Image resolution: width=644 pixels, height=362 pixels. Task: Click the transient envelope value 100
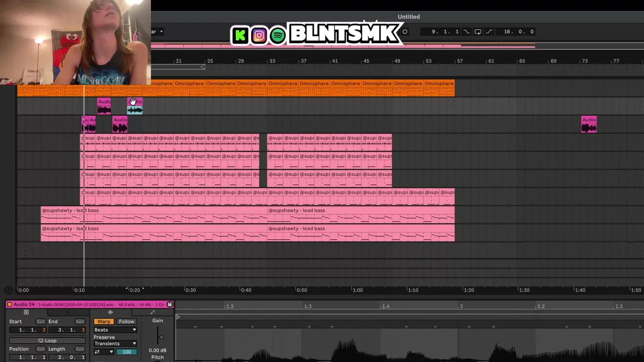tap(126, 351)
